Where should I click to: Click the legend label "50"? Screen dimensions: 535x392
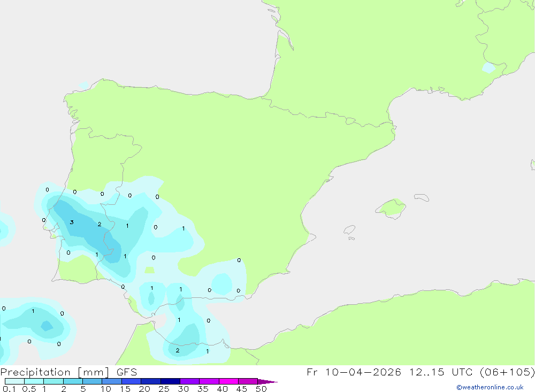261,389
